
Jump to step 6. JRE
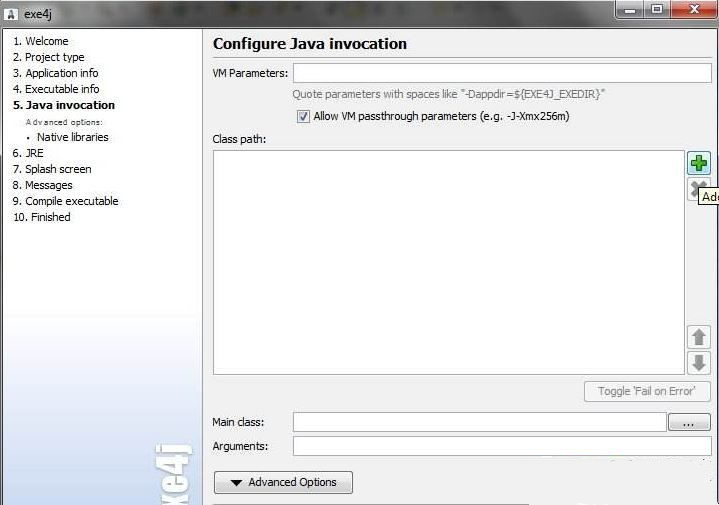click(x=28, y=153)
